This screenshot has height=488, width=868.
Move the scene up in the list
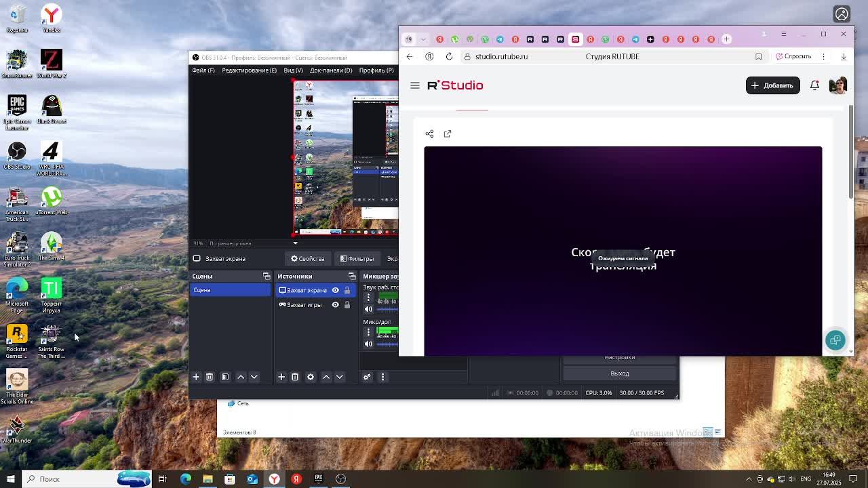tap(241, 377)
